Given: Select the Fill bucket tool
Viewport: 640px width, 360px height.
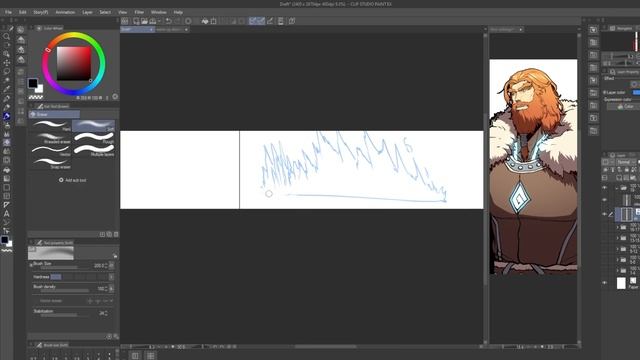Looking at the screenshot, I should coord(7,169).
